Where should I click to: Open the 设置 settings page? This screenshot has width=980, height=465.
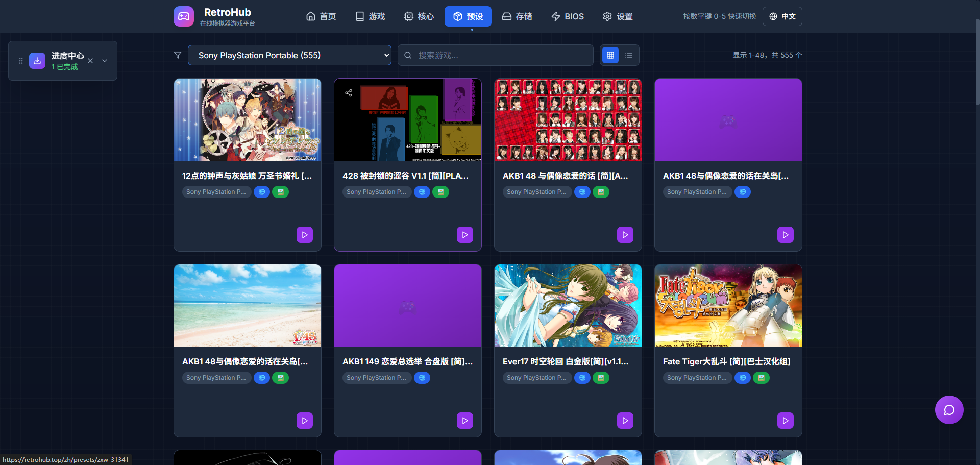coord(618,16)
